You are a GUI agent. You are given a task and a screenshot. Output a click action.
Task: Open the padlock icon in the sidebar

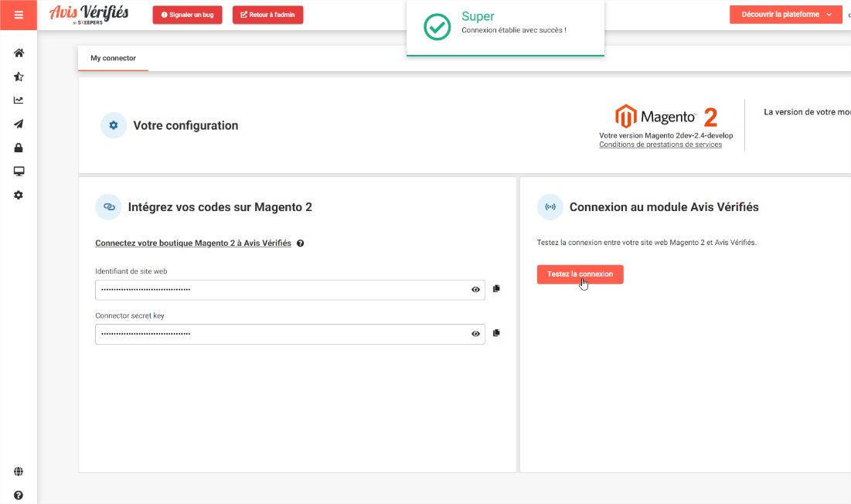[x=19, y=148]
